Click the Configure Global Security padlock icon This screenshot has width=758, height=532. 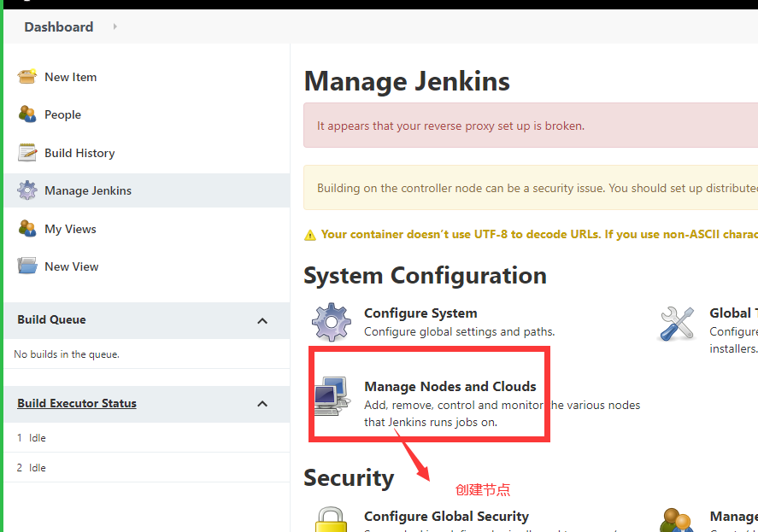tap(331, 519)
